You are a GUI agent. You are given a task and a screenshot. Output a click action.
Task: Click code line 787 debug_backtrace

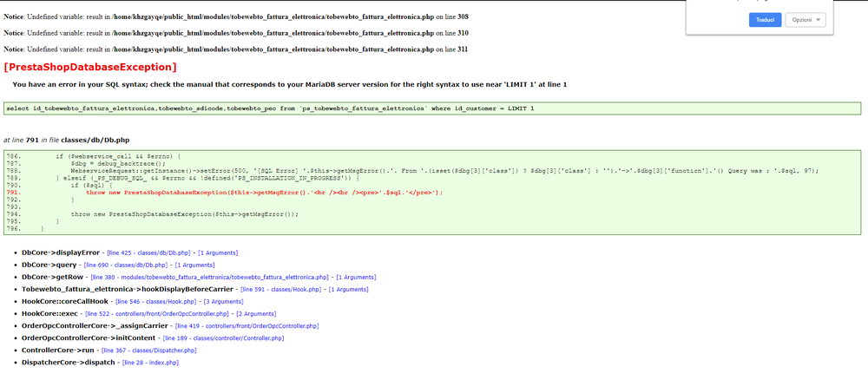[x=118, y=164]
